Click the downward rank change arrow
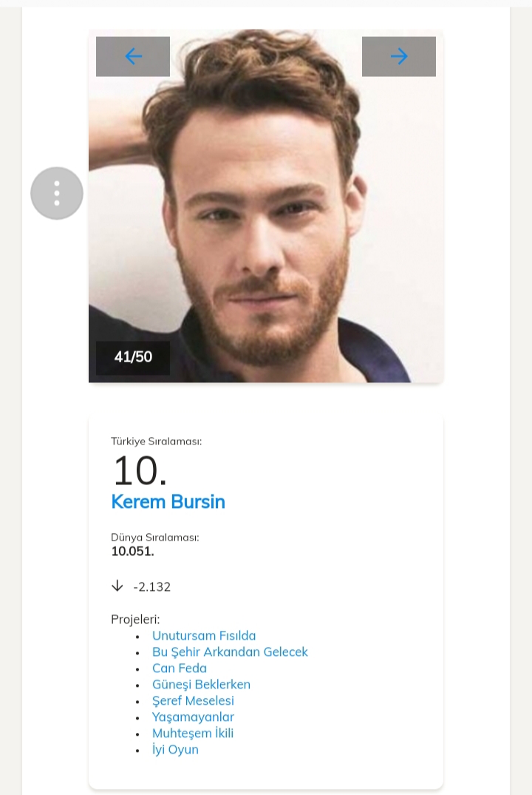The width and height of the screenshot is (532, 795). (117, 586)
